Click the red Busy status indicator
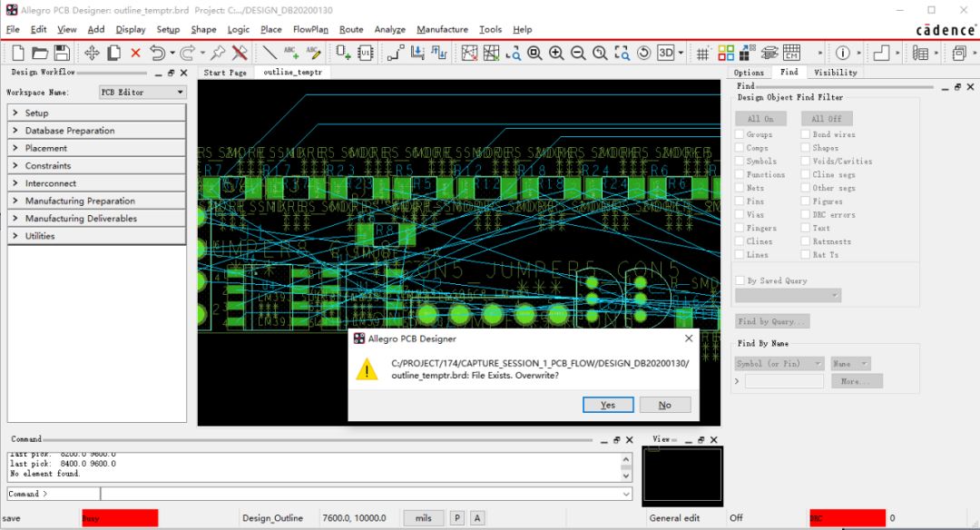 click(120, 518)
